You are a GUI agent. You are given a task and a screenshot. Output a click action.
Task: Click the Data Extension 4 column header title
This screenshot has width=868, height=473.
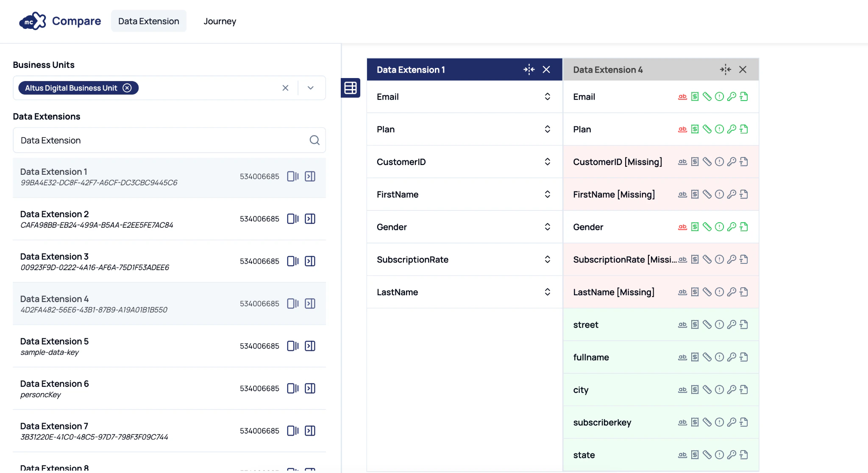608,70
